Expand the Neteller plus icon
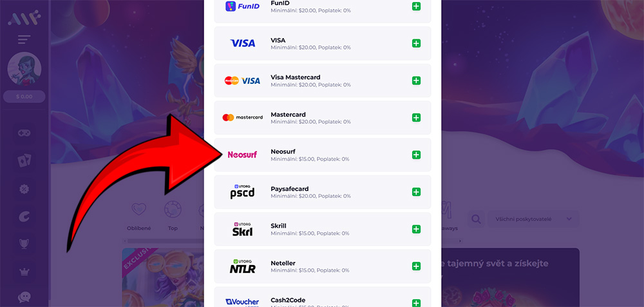The width and height of the screenshot is (644, 307). [416, 266]
